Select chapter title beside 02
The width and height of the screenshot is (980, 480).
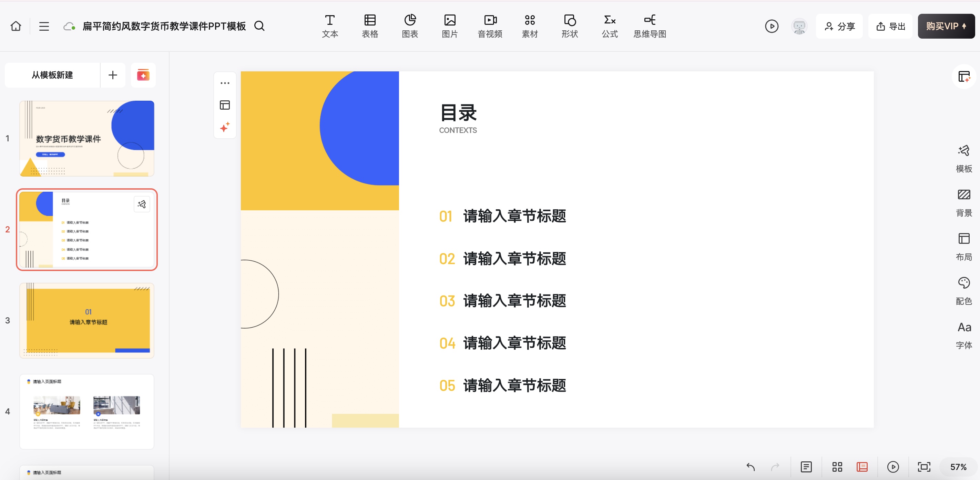pos(514,259)
